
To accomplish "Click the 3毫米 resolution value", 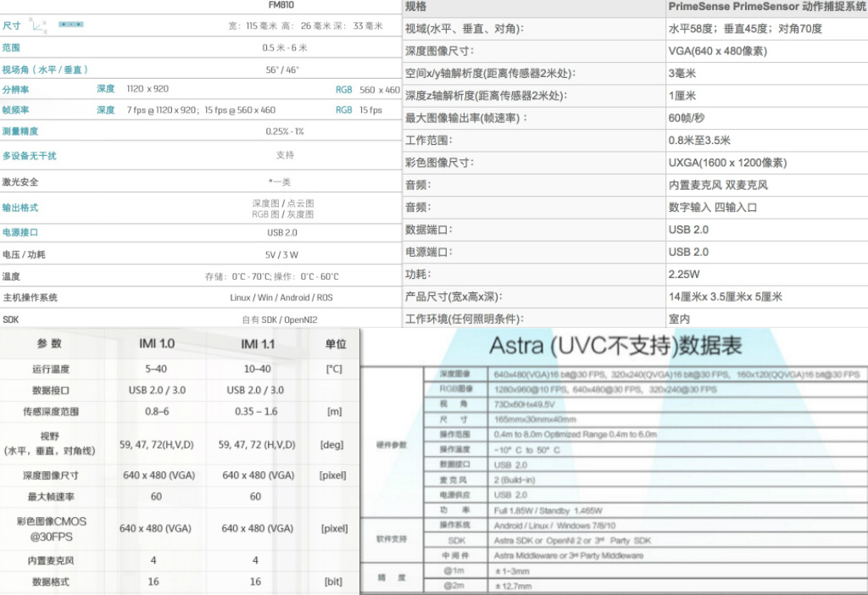I will tap(682, 73).
